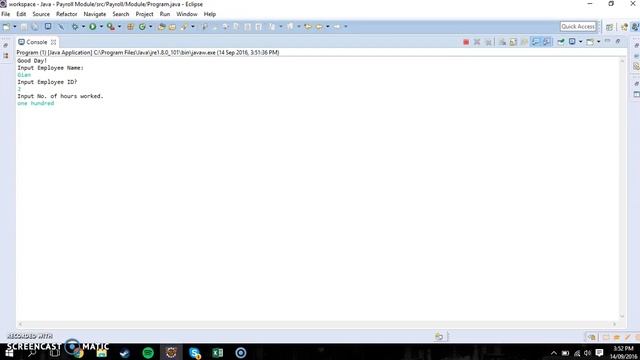Open dropdown next to Open Console
640x360 pixels.
pyautogui.click(x=598, y=42)
